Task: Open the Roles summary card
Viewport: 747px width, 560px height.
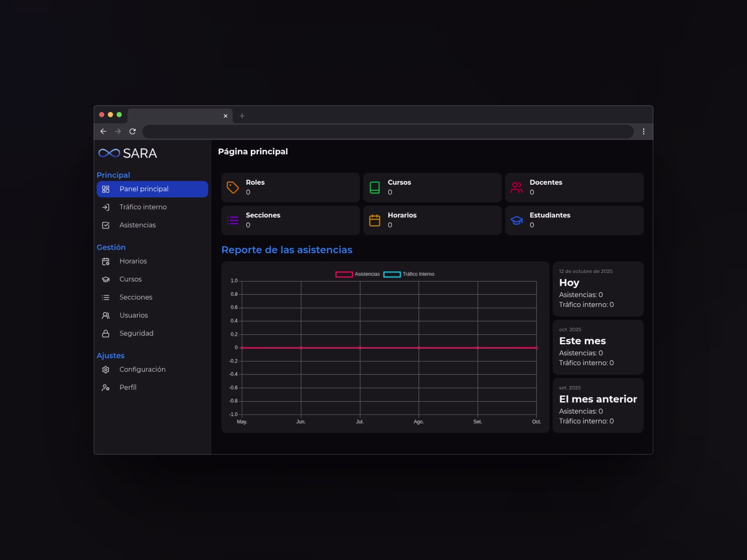Action: [290, 187]
